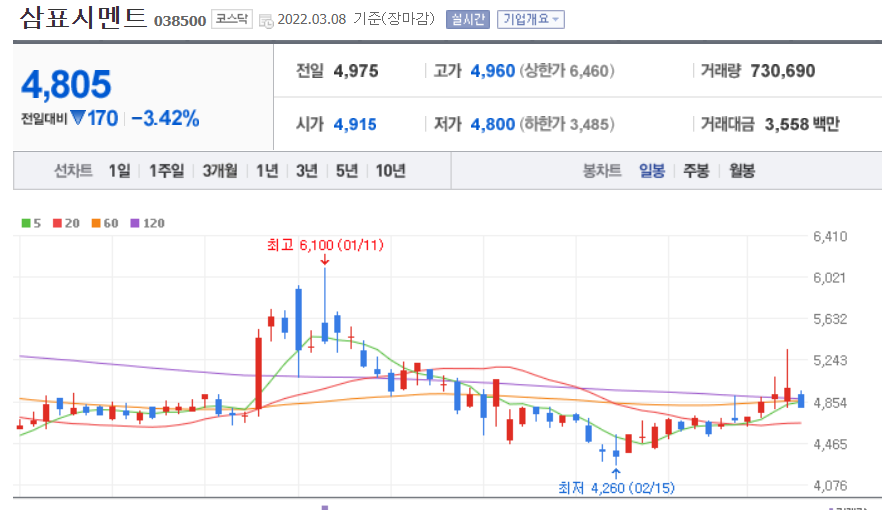The width and height of the screenshot is (882, 510).
Task: Switch to 주봉 candlestick chart
Action: coord(696,171)
